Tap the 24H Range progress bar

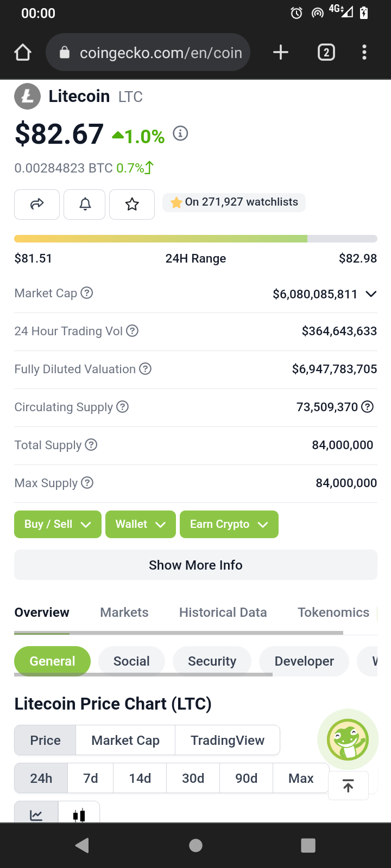[195, 239]
